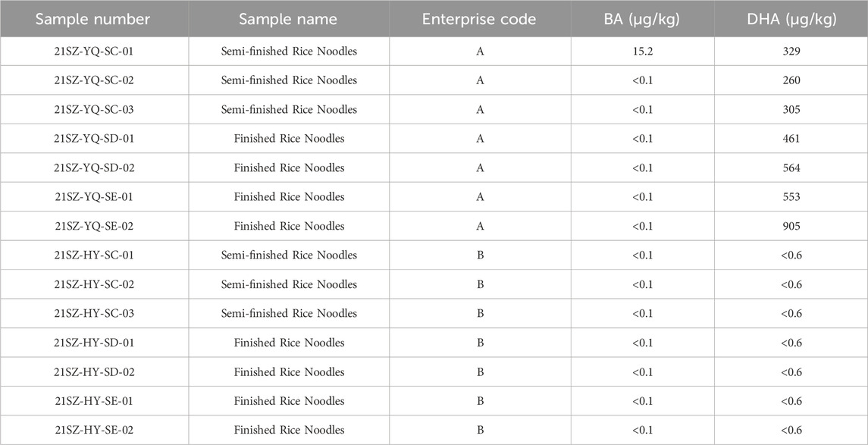Viewport: 868px width, 445px height.
Task: Select sample number 21SZ-HY-SD-01
Action: tap(93, 343)
